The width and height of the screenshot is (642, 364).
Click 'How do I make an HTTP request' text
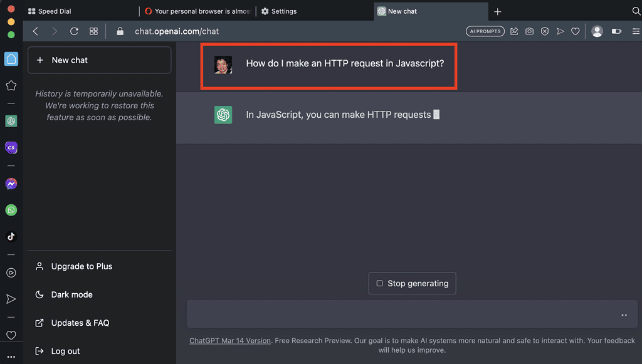[x=345, y=63]
